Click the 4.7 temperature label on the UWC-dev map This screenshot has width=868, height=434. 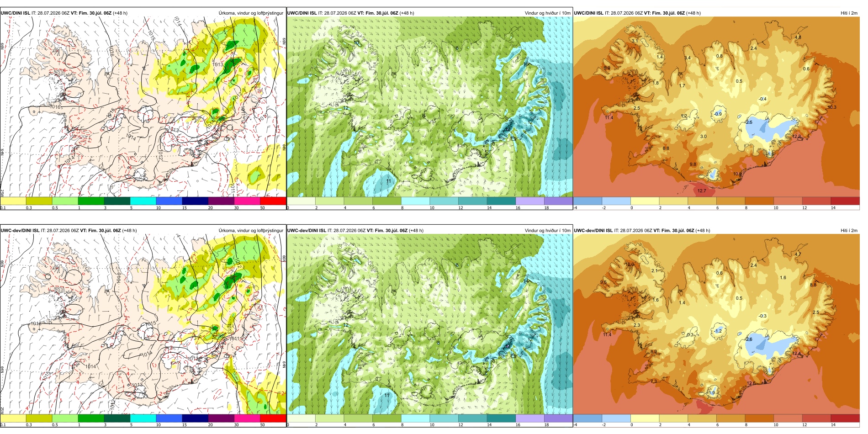pos(798,254)
